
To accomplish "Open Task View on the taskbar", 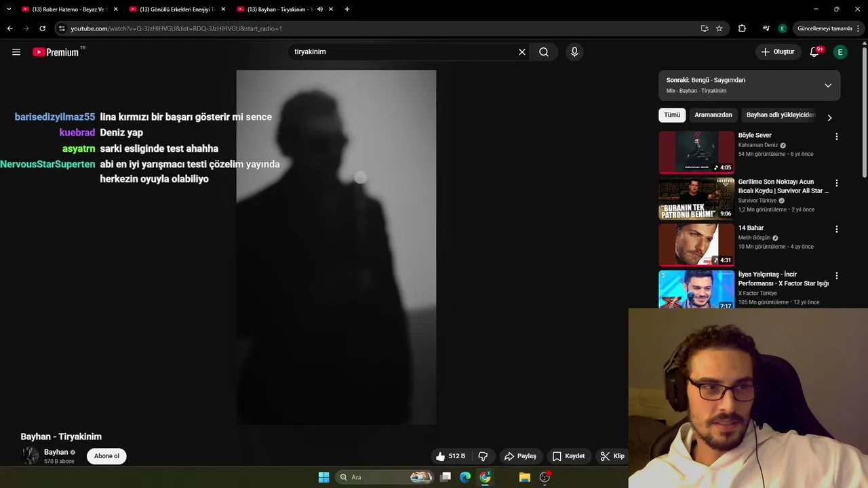I will 446,477.
